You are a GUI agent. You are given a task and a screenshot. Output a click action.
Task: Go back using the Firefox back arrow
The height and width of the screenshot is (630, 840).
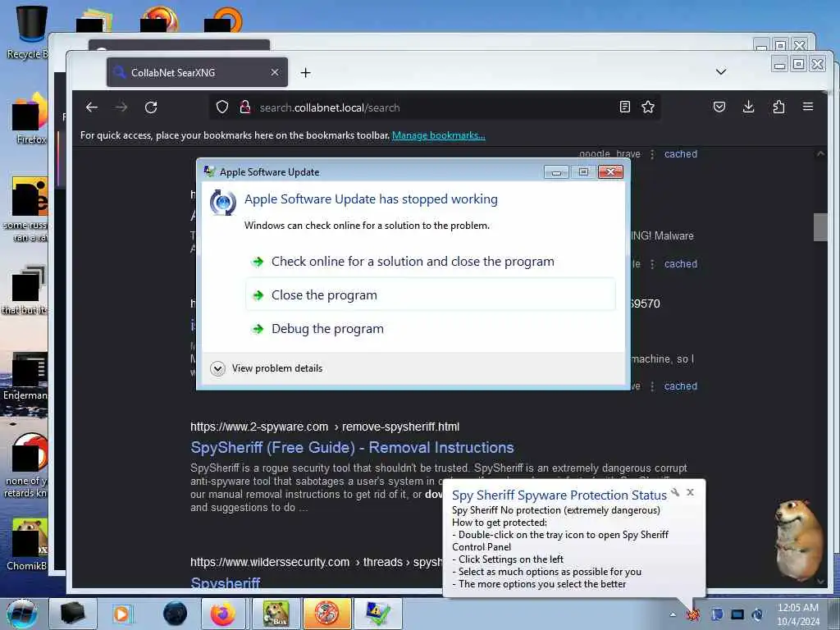coord(92,107)
